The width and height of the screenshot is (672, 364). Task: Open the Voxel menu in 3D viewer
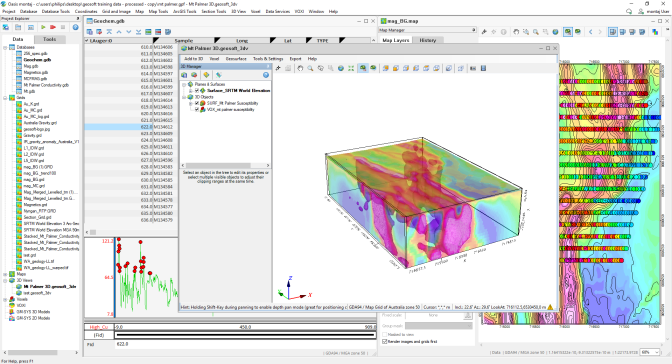click(214, 59)
